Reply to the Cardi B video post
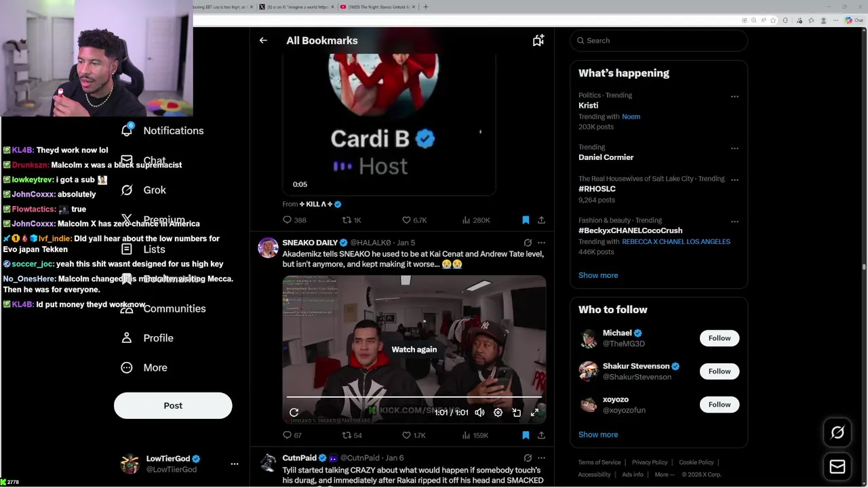868x488 pixels. pyautogui.click(x=294, y=220)
